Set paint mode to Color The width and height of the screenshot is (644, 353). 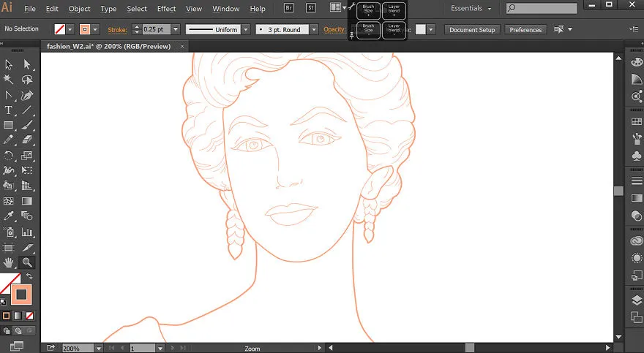pyautogui.click(x=6, y=316)
